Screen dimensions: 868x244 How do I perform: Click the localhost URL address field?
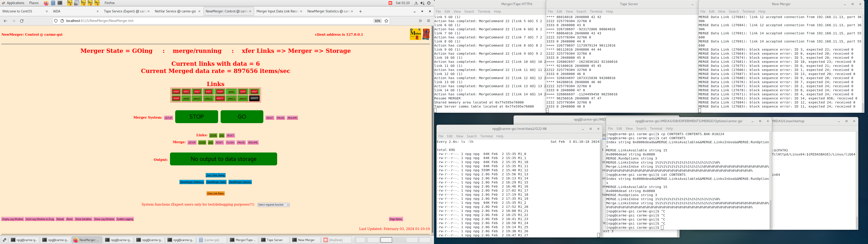[216, 21]
